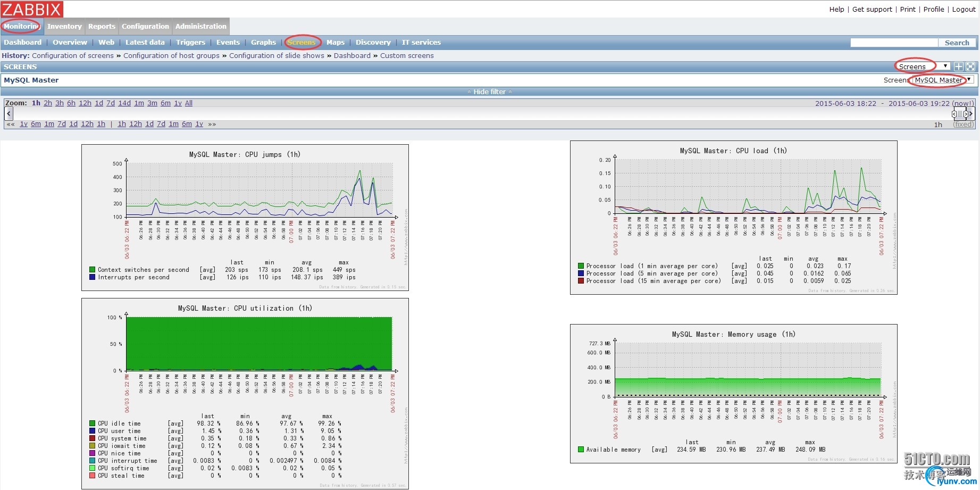
Task: Open Latest data submenu
Action: pos(145,42)
